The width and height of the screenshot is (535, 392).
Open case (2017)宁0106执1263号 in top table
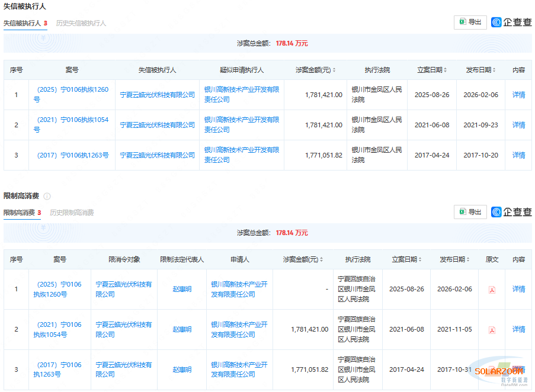(72, 155)
